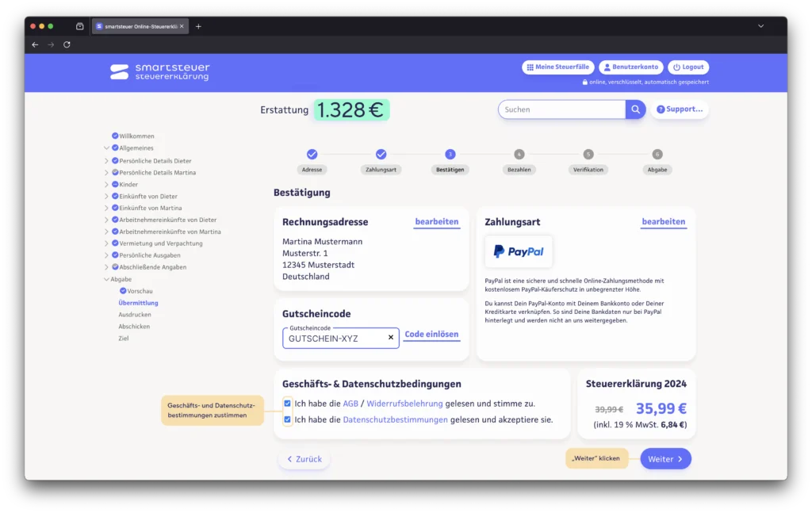
Task: Click the PayPal logo tile
Action: click(519, 251)
